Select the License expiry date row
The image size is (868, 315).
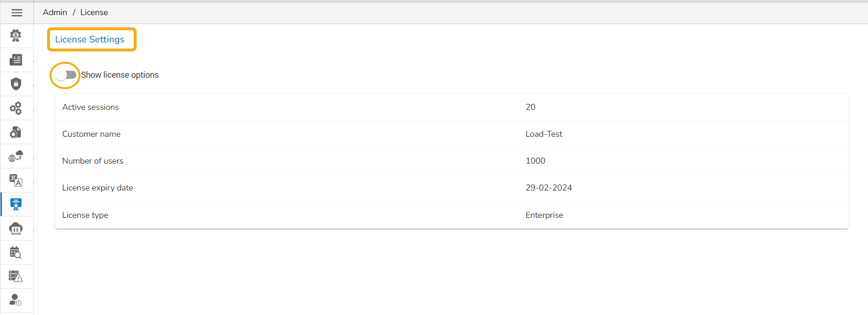(x=451, y=188)
